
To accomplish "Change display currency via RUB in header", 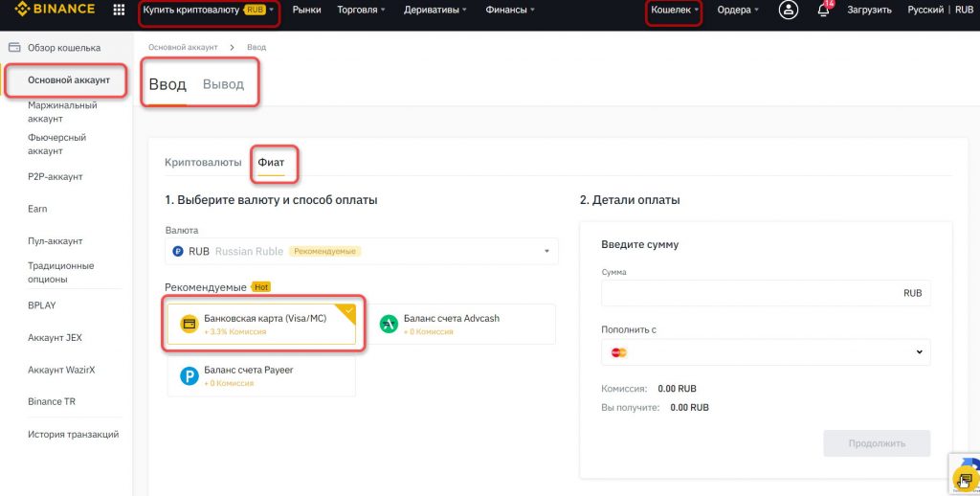I will click(964, 10).
